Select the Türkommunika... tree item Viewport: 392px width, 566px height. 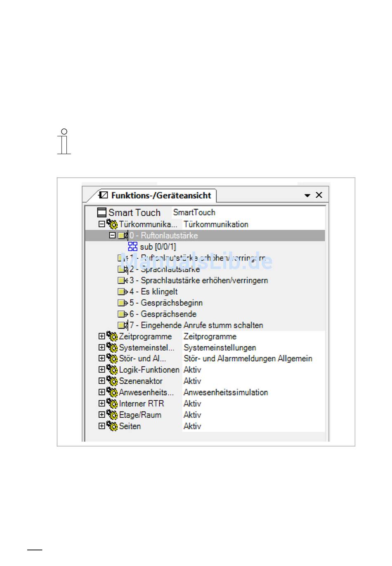(148, 224)
